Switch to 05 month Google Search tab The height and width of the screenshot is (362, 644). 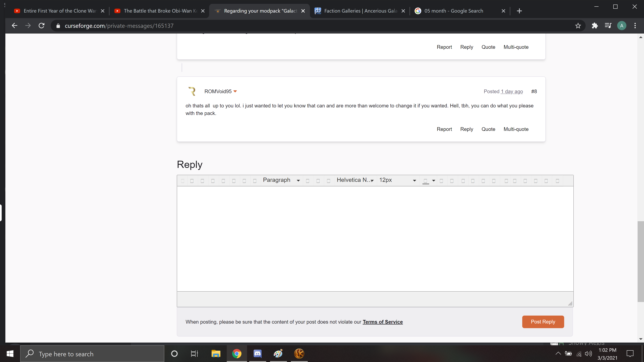coord(453,11)
